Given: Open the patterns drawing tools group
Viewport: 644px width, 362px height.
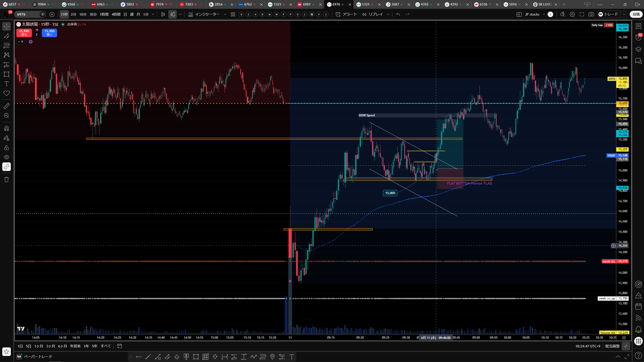Looking at the screenshot, I should pos(7,55).
